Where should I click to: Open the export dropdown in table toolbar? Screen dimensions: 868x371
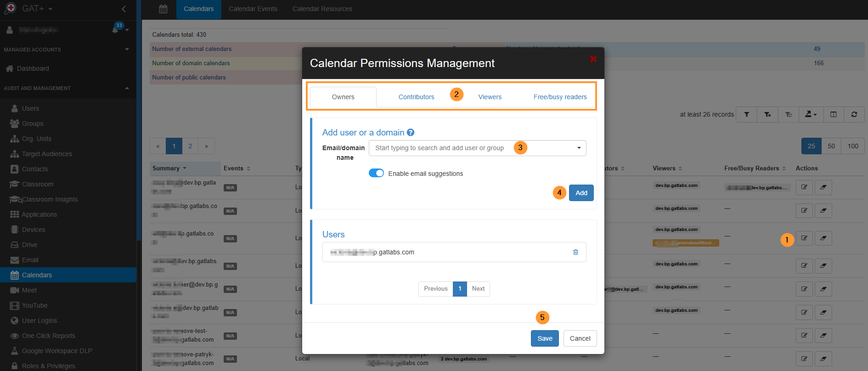pos(811,114)
